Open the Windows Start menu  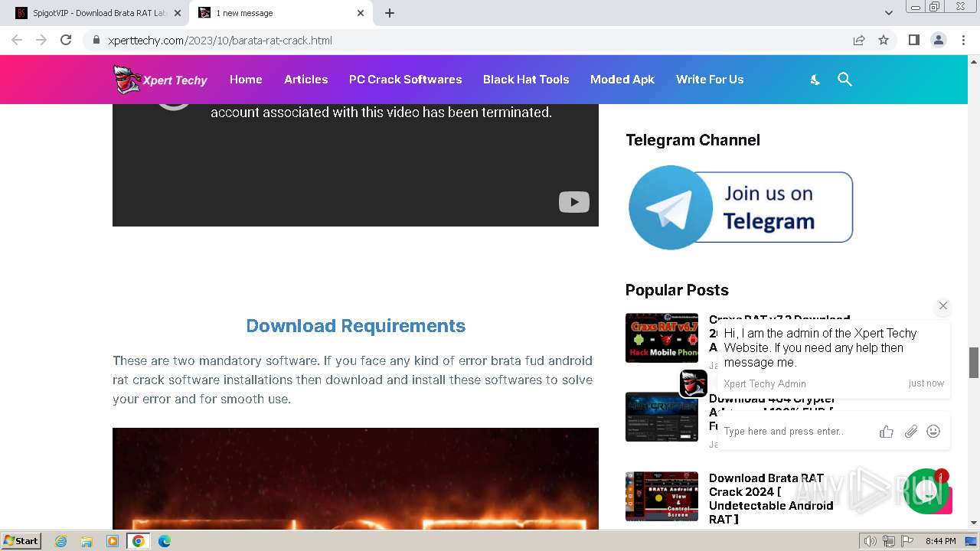click(x=21, y=540)
